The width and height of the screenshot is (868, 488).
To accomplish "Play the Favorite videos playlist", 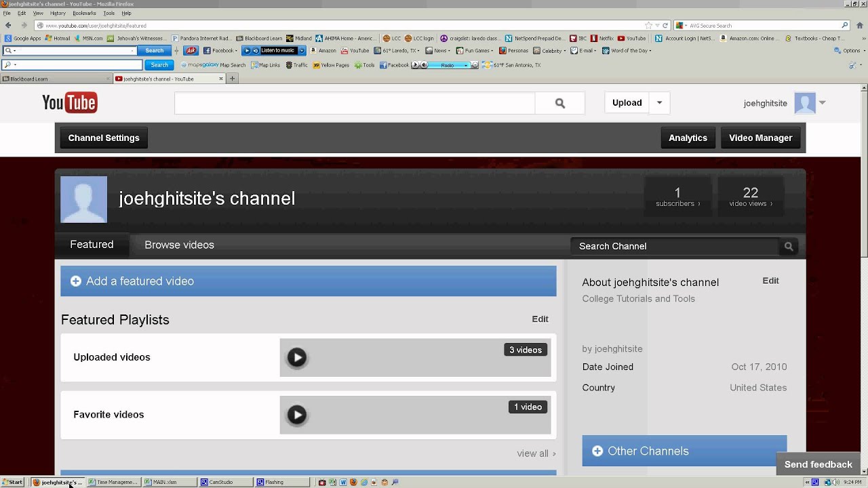I will click(x=296, y=415).
